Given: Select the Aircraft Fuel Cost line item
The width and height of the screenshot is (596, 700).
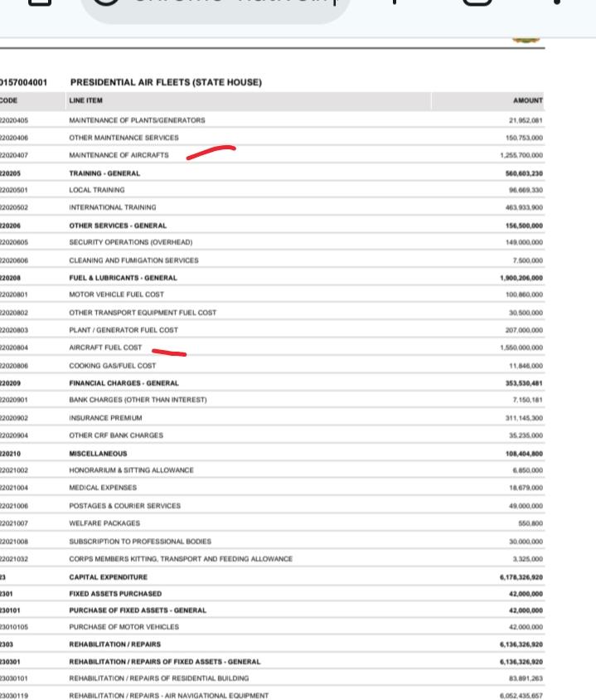Looking at the screenshot, I should pyautogui.click(x=105, y=348).
